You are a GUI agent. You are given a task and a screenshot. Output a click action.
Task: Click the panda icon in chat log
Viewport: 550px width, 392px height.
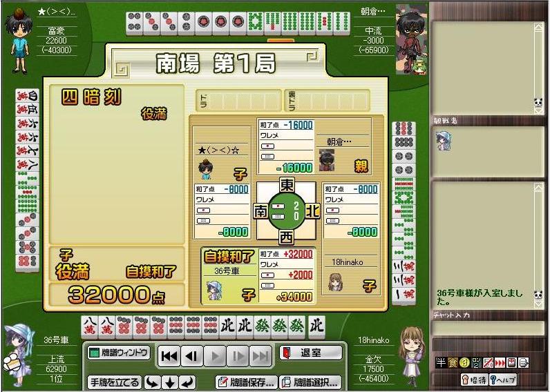538,294
